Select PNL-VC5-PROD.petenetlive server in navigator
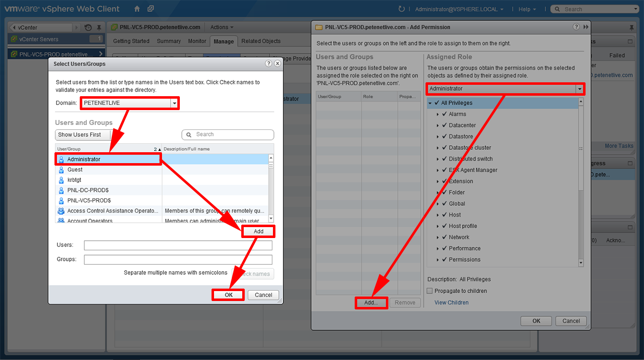Image resolution: width=644 pixels, height=360 pixels. [56, 54]
